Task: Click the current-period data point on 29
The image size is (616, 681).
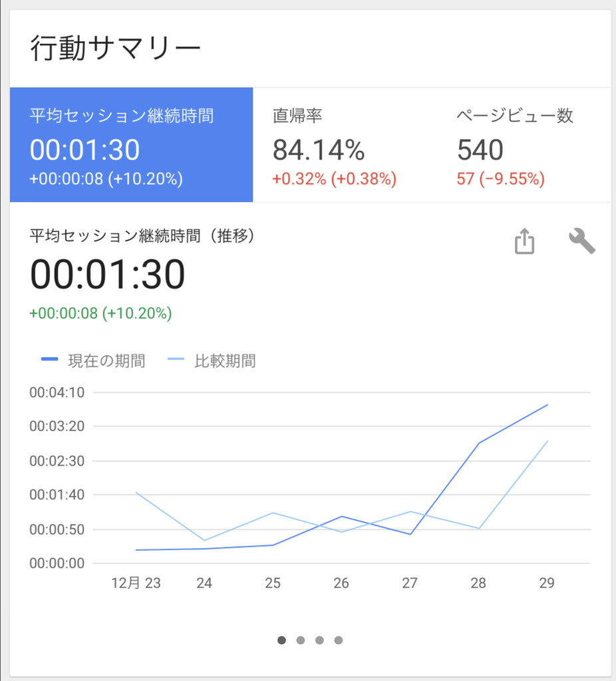Action: pos(547,405)
